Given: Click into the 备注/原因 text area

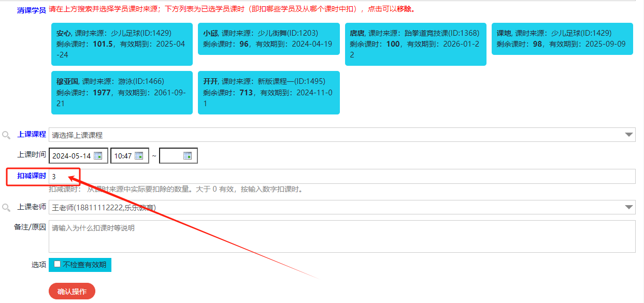Looking at the screenshot, I should [x=342, y=237].
